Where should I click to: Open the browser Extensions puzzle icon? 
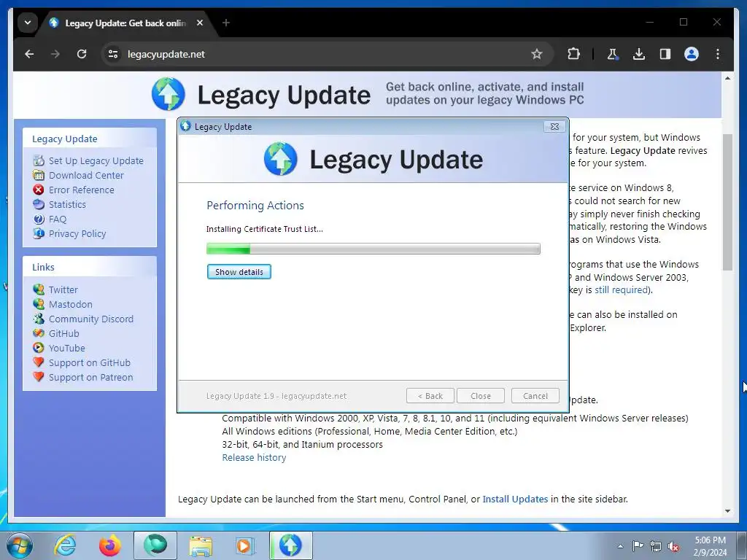tap(573, 54)
